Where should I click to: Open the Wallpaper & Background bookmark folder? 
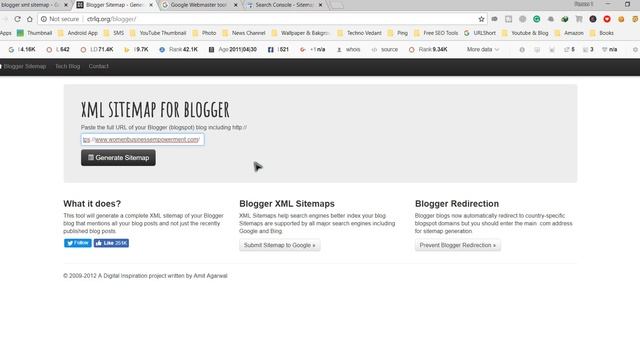tap(300, 33)
